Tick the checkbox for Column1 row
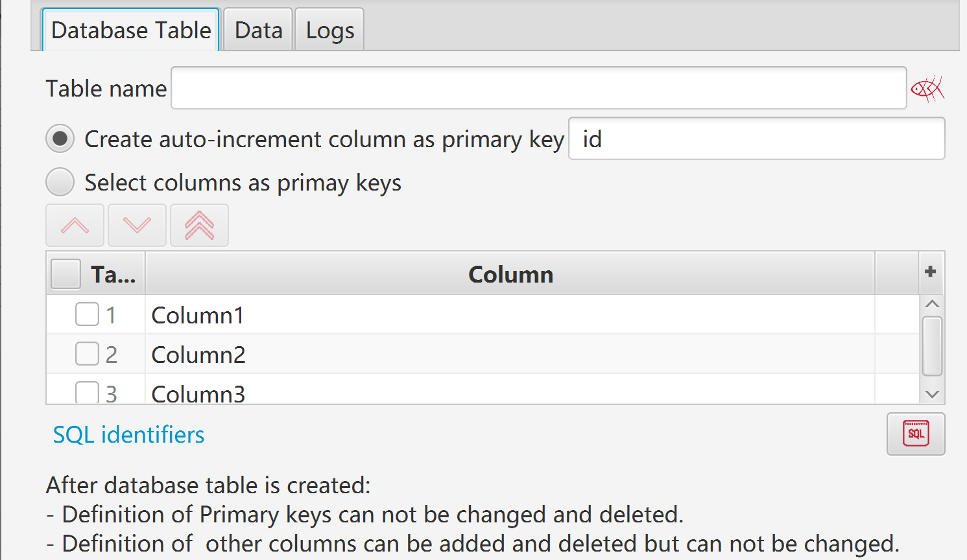The height and width of the screenshot is (560, 967). 87,314
